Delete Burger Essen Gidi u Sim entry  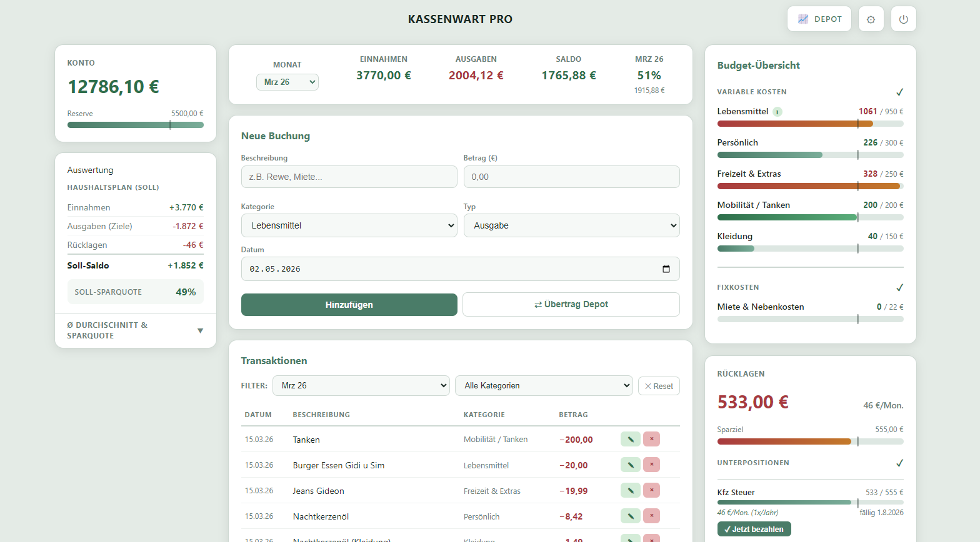(x=651, y=465)
